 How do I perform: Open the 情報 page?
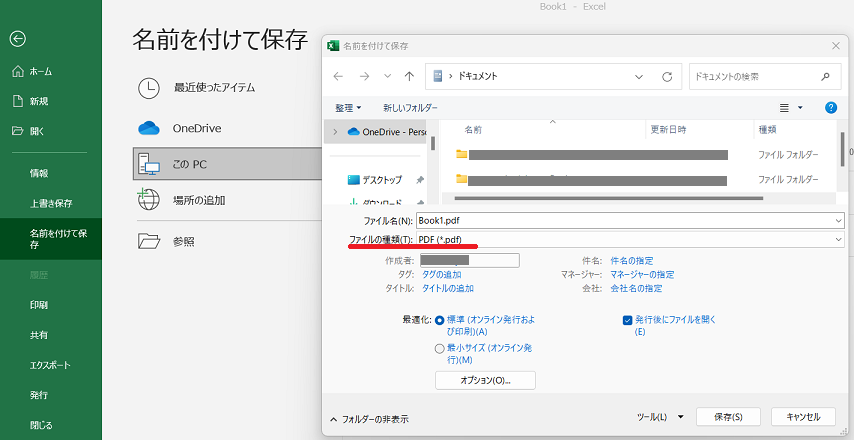tap(39, 173)
